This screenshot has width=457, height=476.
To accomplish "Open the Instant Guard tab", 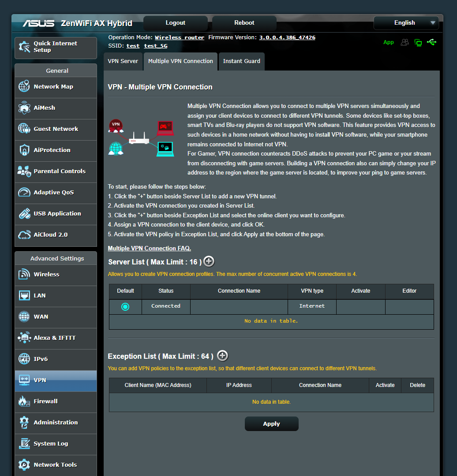I will (241, 62).
